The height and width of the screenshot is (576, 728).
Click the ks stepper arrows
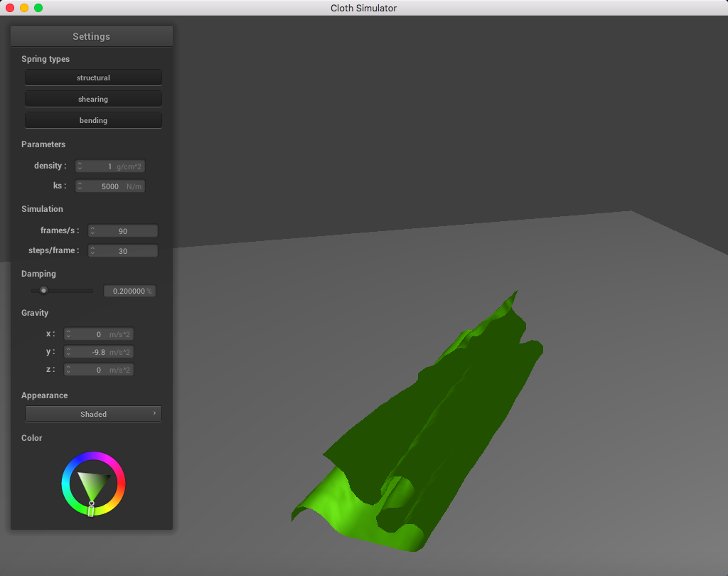80,186
